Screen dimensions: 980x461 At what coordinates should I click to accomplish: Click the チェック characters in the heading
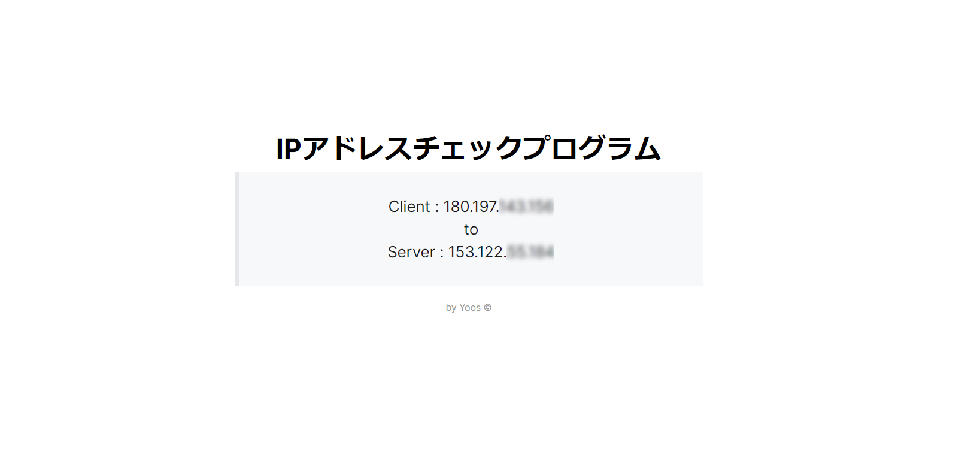(467, 148)
